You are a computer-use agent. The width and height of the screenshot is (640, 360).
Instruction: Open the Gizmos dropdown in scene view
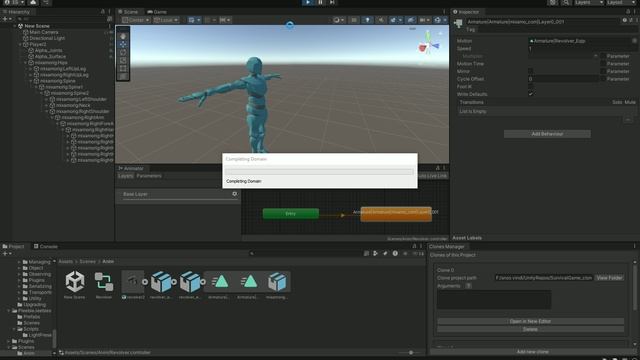(x=440, y=20)
